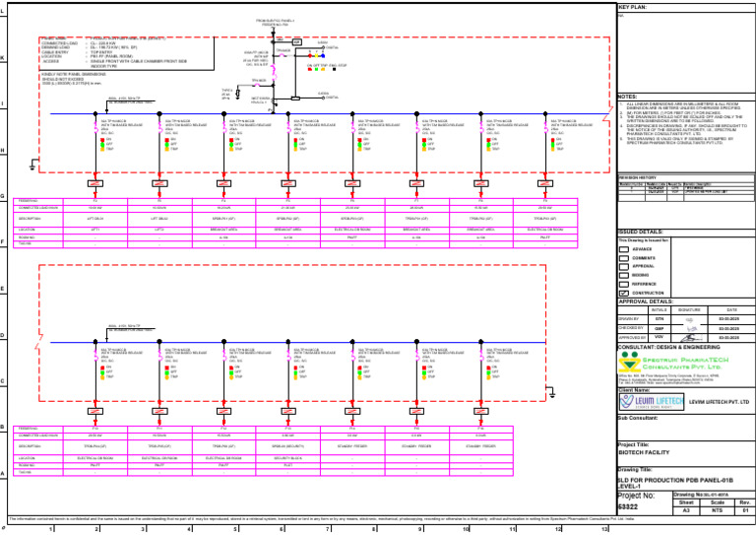Click grid column label 13 on the bottom border
This screenshot has height=535, width=756.
604,530
